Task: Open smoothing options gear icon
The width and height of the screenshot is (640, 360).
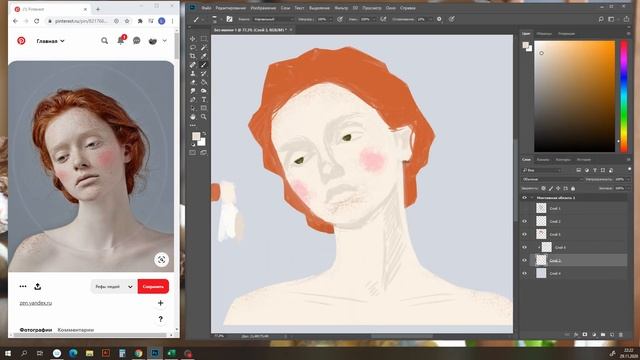Action: [x=439, y=19]
